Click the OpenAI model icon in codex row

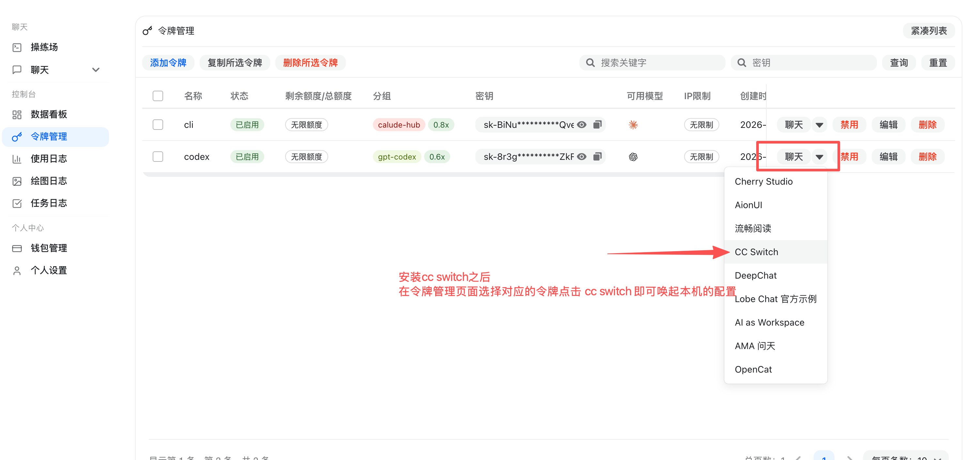click(x=633, y=157)
